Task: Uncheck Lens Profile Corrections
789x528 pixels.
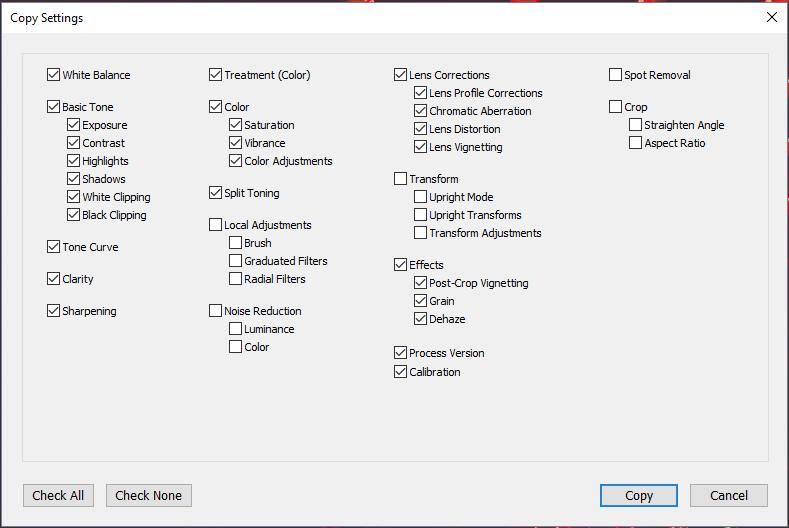Action: [x=420, y=93]
